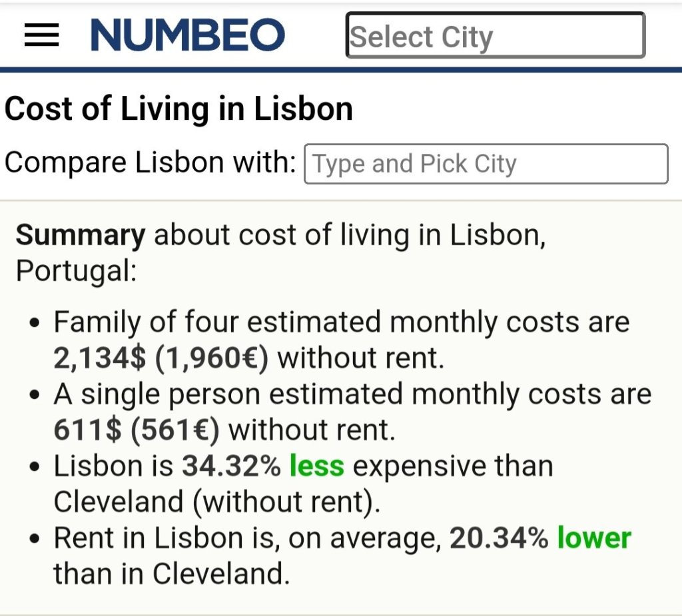Click the Lisbon is bullet line start
Image resolution: width=682 pixels, height=616 pixels.
(113, 466)
